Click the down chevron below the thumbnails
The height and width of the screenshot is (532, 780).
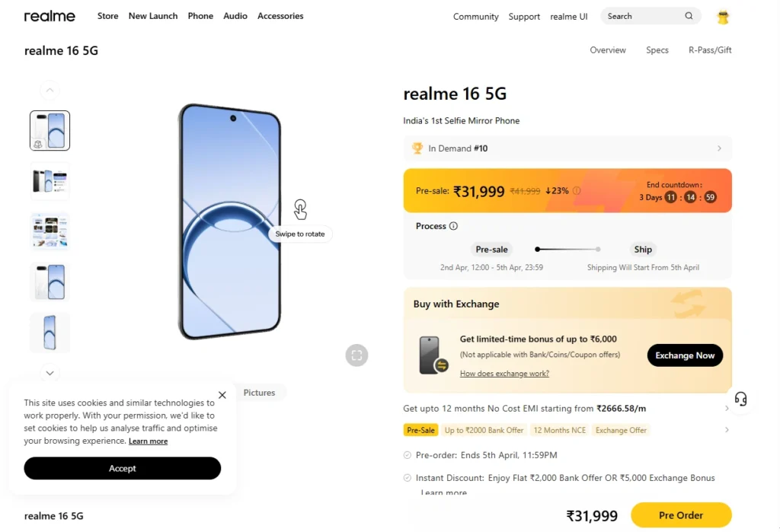[50, 373]
